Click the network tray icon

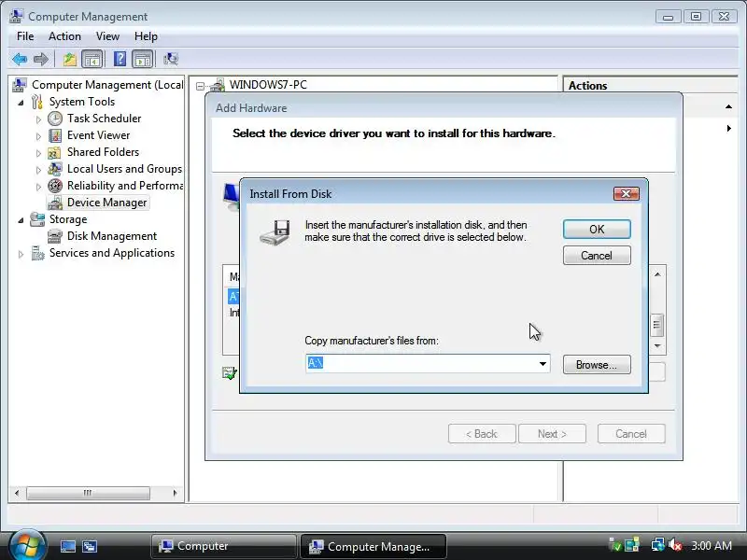click(x=658, y=545)
